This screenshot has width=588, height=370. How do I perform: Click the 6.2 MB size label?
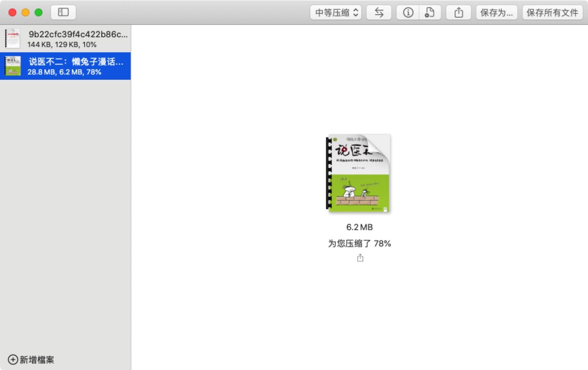point(359,227)
